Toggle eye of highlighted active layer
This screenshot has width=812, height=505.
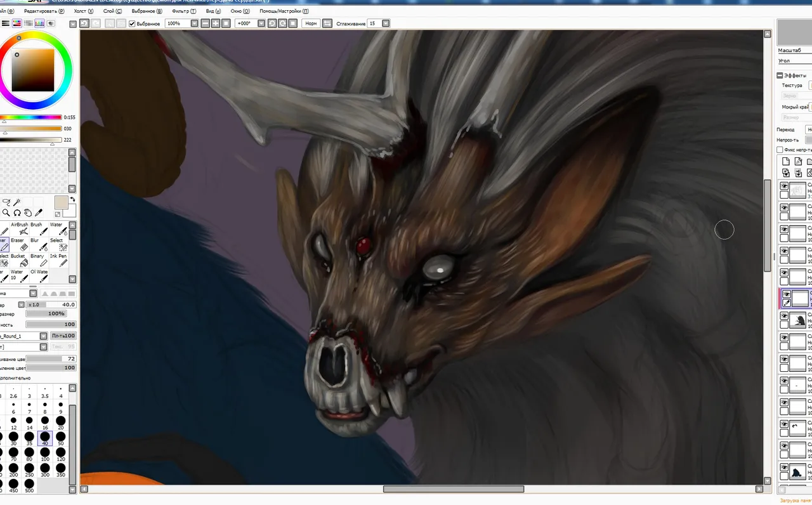click(x=787, y=294)
